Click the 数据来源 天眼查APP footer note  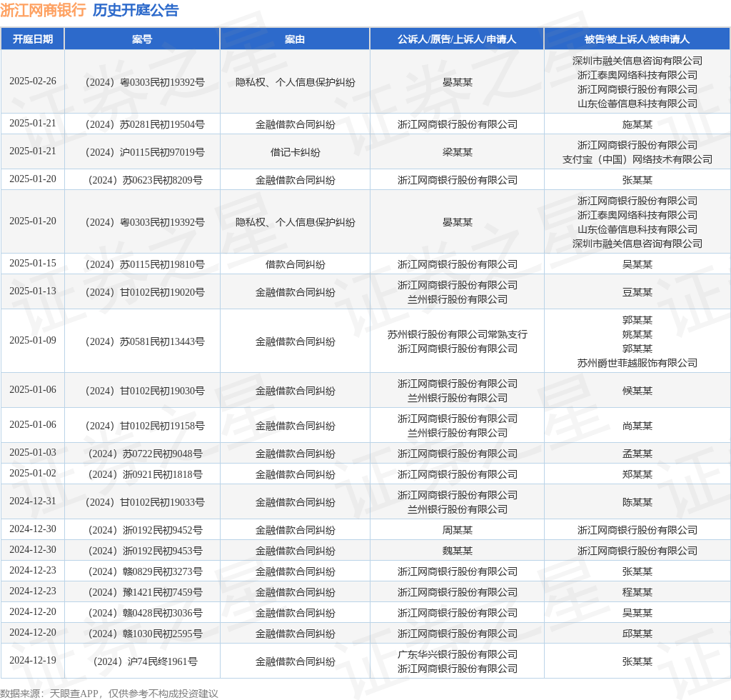point(109,694)
